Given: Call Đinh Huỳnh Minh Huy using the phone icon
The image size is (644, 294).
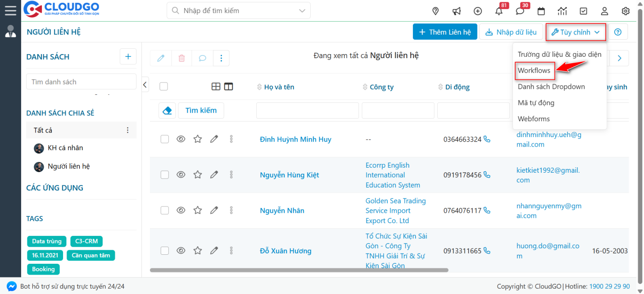Looking at the screenshot, I should coord(487,139).
